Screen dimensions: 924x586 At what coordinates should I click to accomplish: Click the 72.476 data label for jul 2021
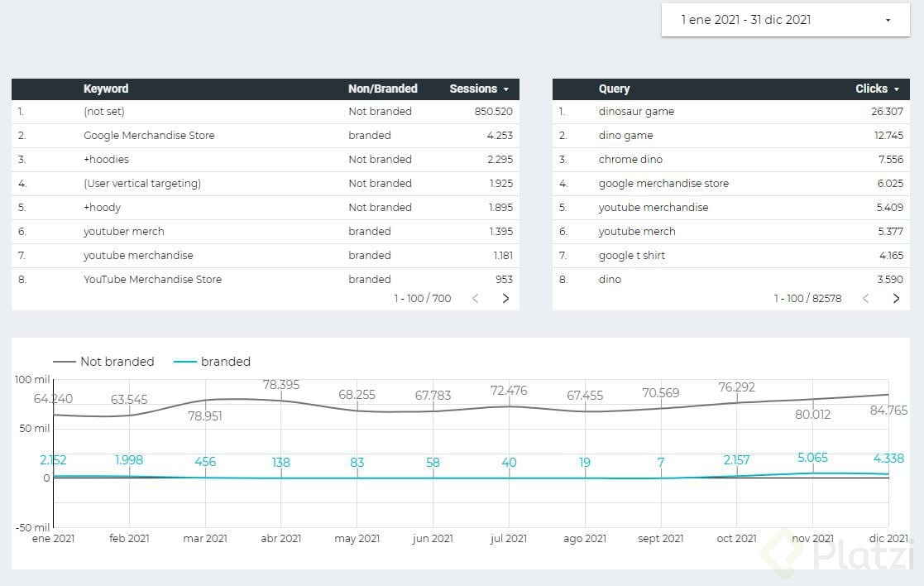[x=509, y=391]
